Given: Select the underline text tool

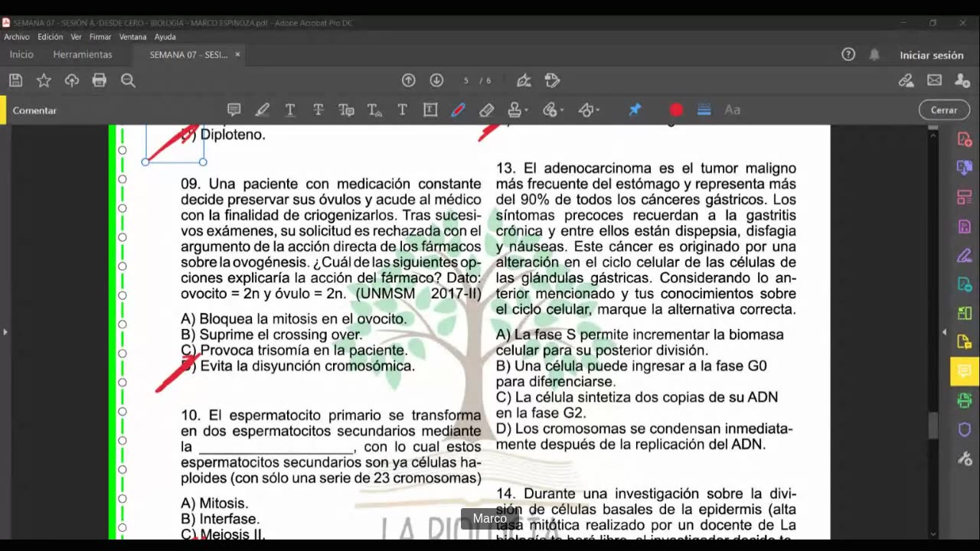Looking at the screenshot, I should [x=290, y=110].
